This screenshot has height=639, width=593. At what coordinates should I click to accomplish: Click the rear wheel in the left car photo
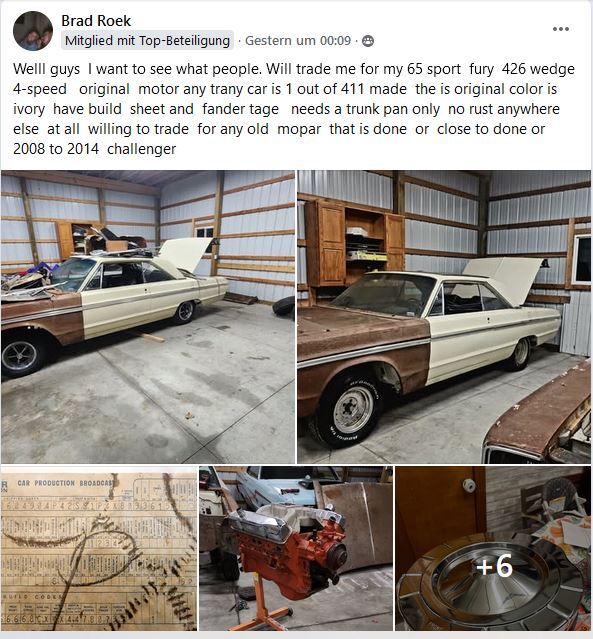(x=185, y=312)
